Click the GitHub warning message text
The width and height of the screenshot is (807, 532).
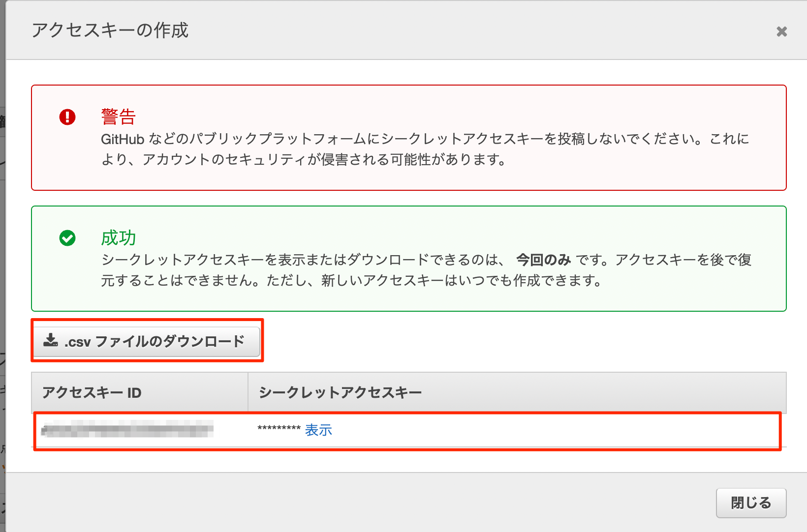coord(424,139)
